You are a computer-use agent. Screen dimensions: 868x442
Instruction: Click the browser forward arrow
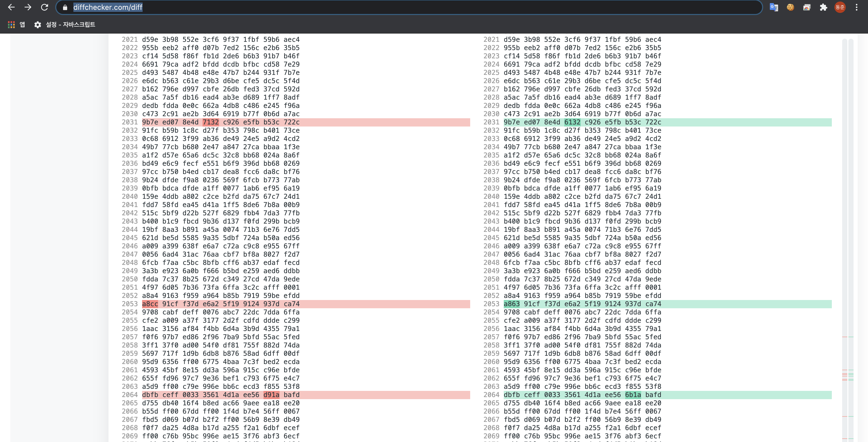[28, 7]
